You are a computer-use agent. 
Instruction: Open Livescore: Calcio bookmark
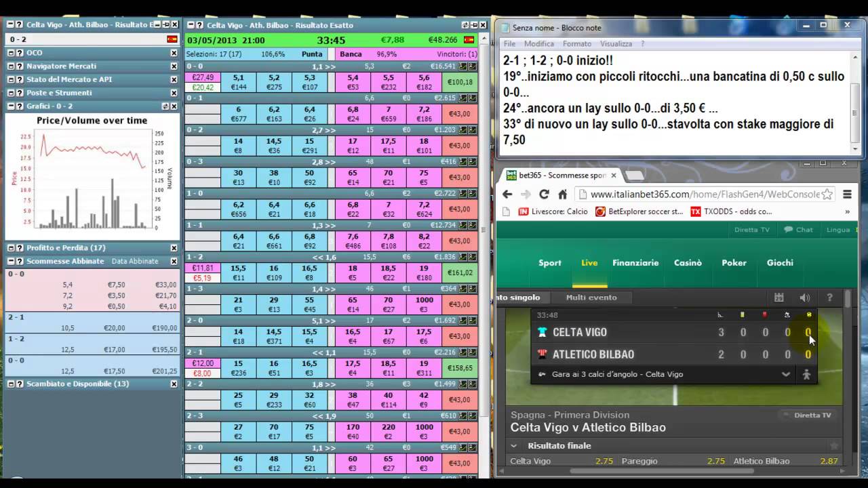[553, 211]
